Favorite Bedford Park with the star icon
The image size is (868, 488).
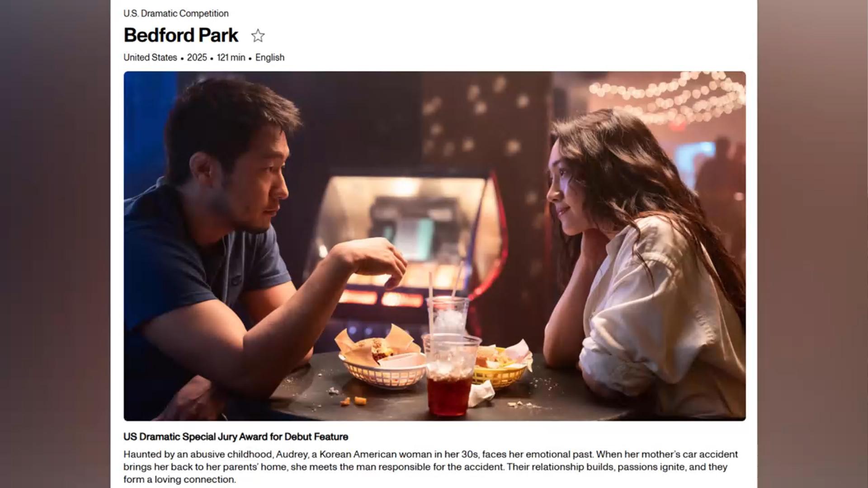[258, 36]
